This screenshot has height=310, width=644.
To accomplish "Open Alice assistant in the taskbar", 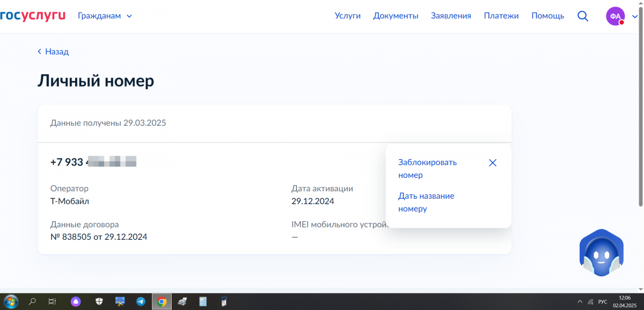I will point(76,301).
